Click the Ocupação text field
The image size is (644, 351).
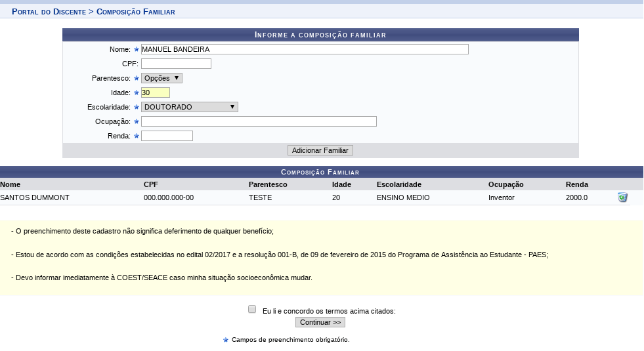click(259, 121)
